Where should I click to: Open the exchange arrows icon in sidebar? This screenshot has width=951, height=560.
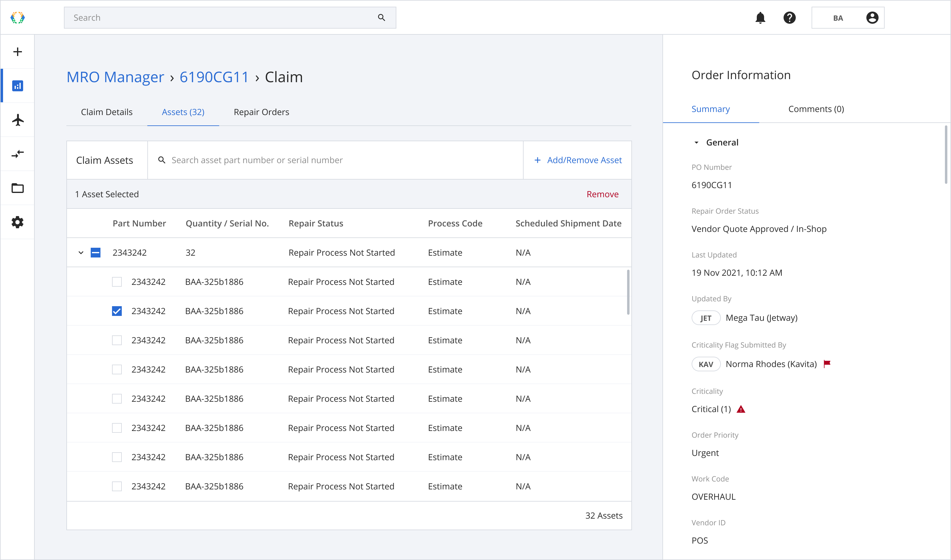(x=18, y=154)
